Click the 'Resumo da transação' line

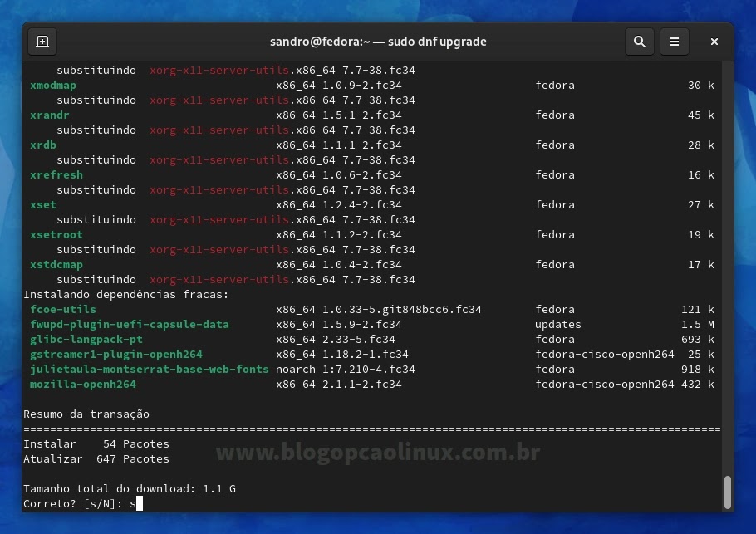(86, 414)
